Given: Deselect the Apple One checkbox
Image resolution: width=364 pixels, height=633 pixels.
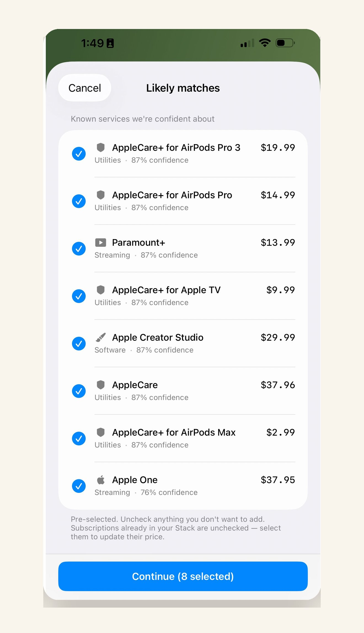Looking at the screenshot, I should 79,486.
